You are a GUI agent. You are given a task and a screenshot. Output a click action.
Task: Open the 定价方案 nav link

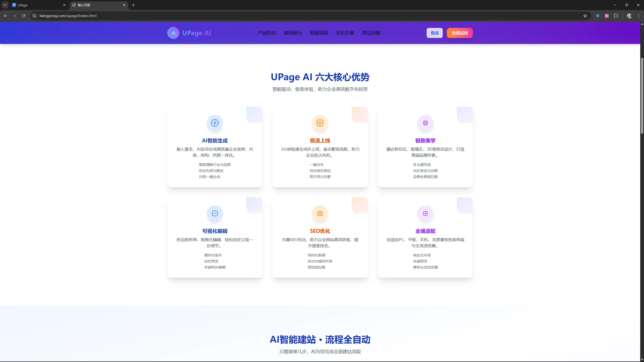pyautogui.click(x=345, y=33)
